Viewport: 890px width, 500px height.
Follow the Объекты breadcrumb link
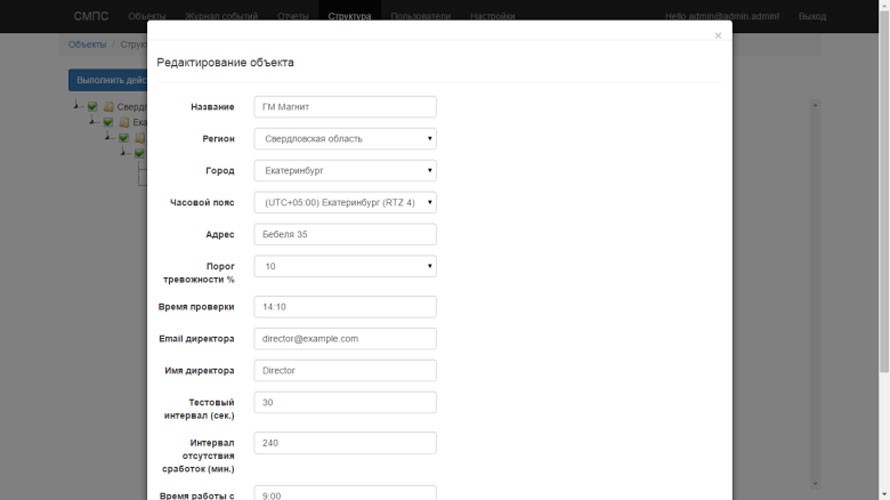pos(87,45)
